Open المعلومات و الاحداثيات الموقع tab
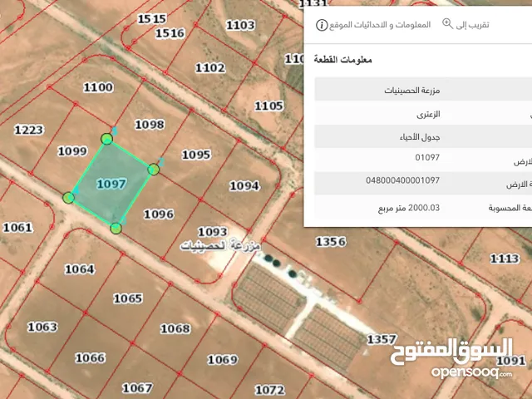 pyautogui.click(x=380, y=25)
